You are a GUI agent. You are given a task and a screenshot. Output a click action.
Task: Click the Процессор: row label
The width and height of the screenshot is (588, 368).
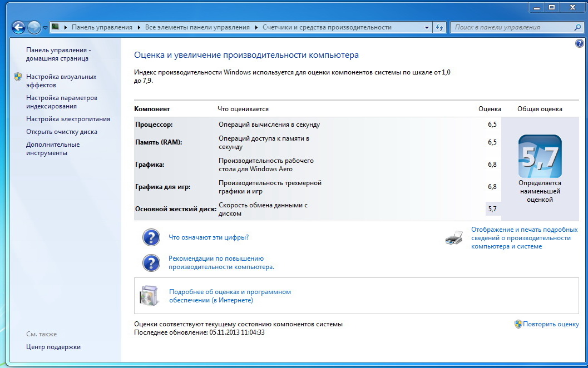click(x=154, y=125)
